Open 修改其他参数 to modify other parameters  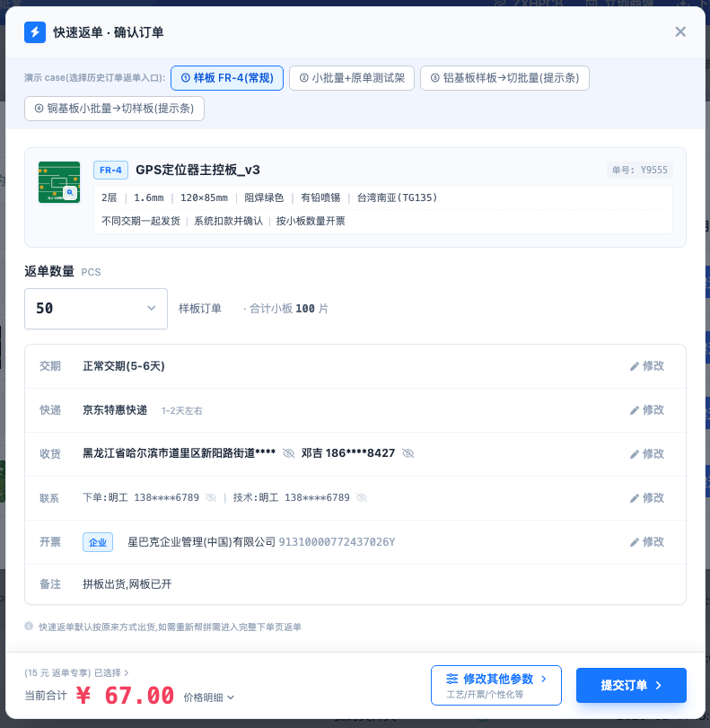click(496, 685)
